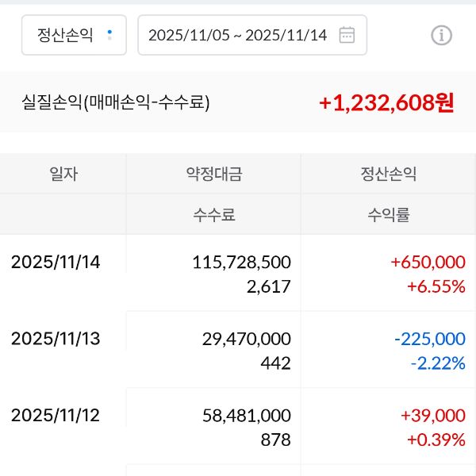Click the 수익률 sub-header
This screenshot has height=476, width=476.
click(388, 214)
